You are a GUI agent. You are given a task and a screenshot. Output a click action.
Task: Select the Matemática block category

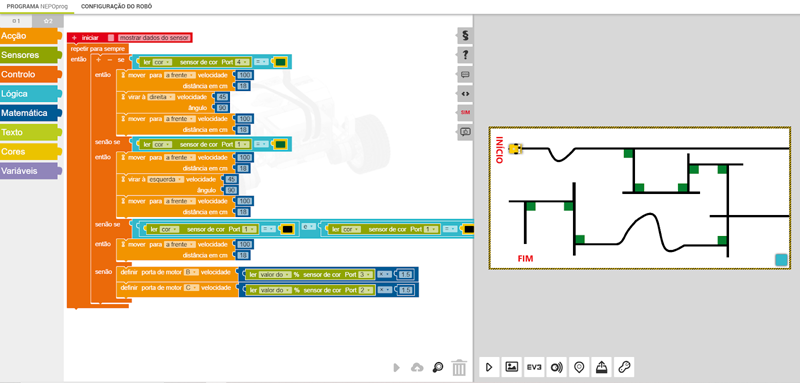(31, 113)
